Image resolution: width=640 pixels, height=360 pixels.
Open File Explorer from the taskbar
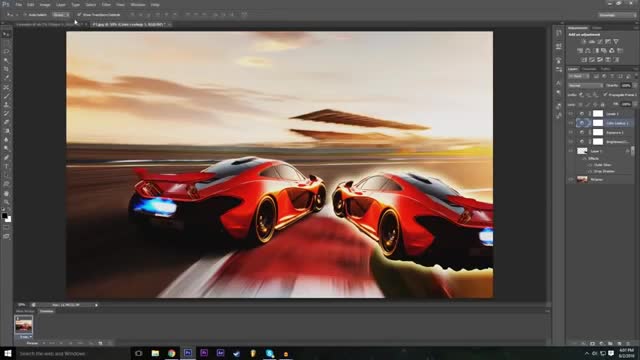click(x=155, y=353)
